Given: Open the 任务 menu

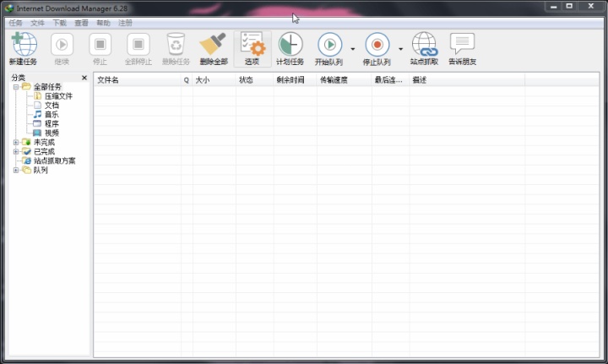Looking at the screenshot, I should tap(15, 23).
